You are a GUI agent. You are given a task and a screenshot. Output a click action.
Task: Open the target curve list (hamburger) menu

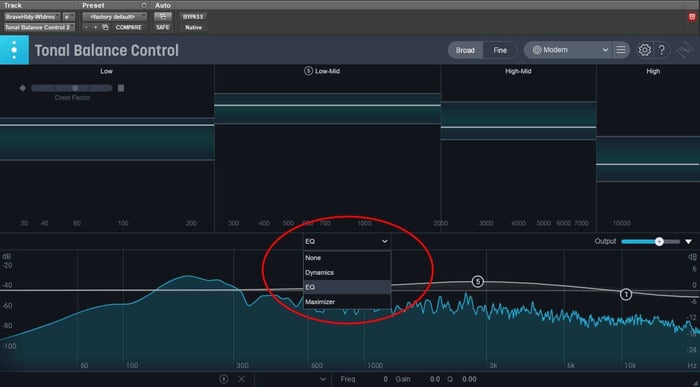(621, 50)
